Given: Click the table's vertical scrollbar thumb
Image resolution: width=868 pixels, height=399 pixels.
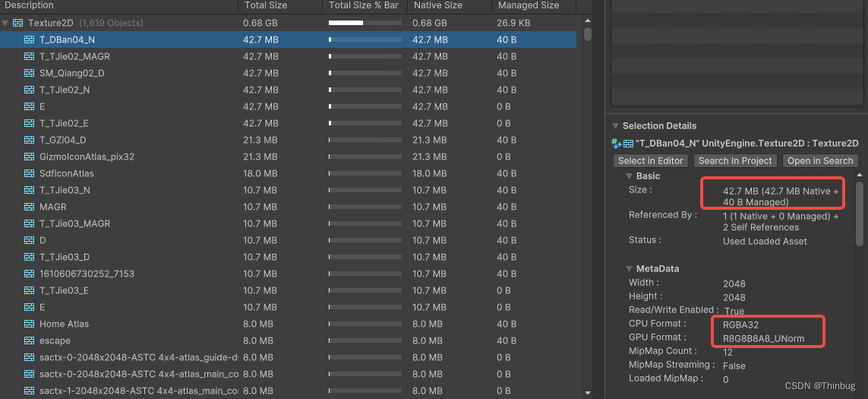Looking at the screenshot, I should click(x=588, y=34).
